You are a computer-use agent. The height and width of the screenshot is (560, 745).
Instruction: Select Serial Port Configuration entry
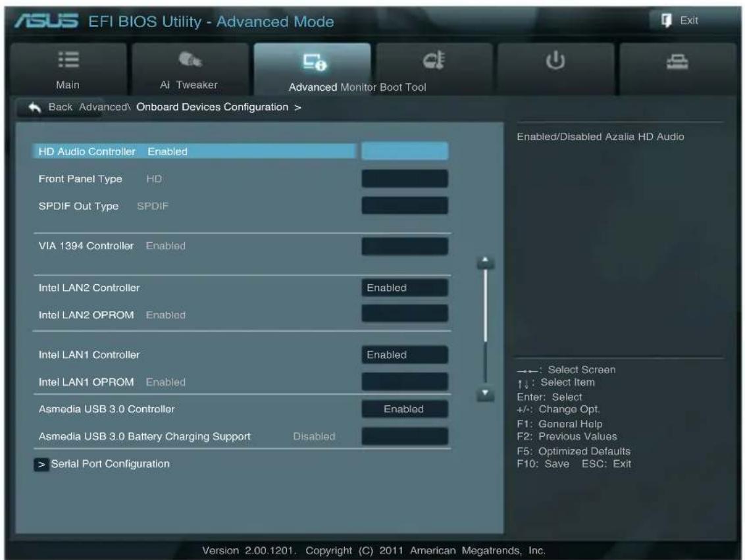(x=110, y=463)
